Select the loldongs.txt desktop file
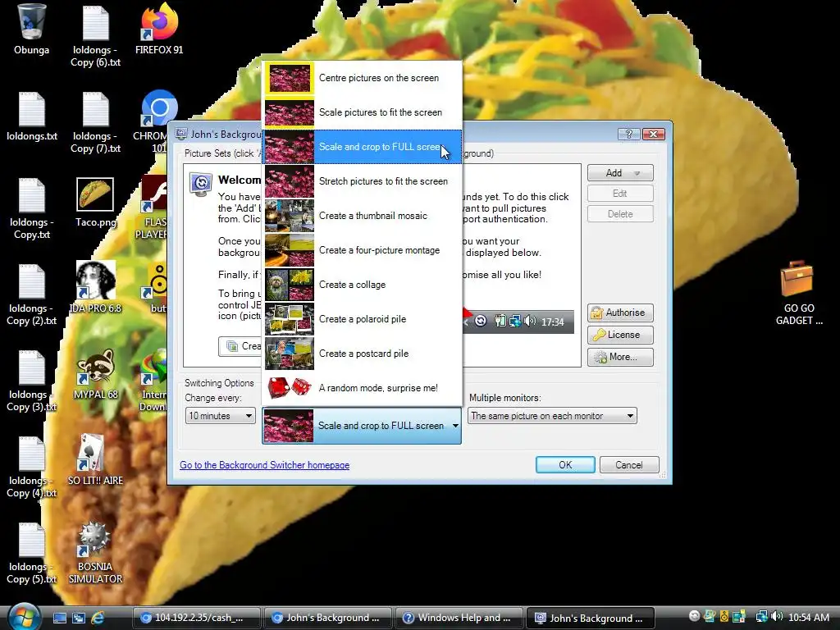 (x=32, y=116)
